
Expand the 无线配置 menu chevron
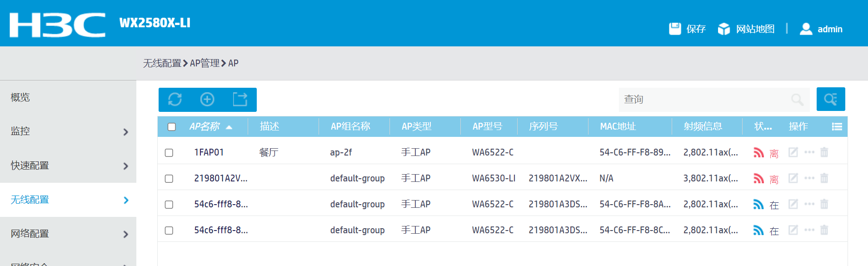pyautogui.click(x=126, y=200)
